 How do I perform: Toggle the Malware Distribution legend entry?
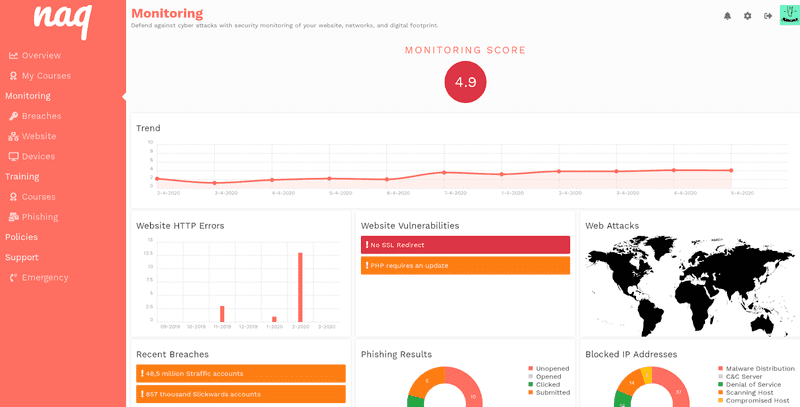coord(756,368)
